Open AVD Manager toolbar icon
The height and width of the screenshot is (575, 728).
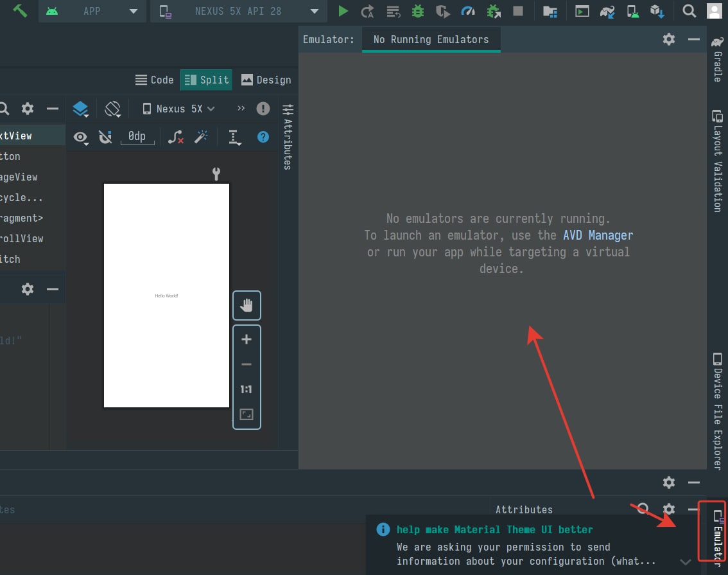(x=632, y=11)
